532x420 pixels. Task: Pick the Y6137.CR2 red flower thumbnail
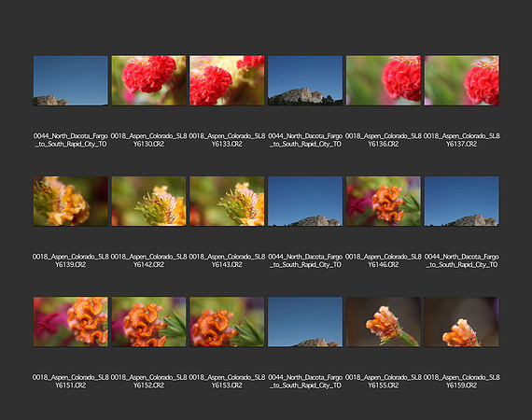[x=461, y=80]
